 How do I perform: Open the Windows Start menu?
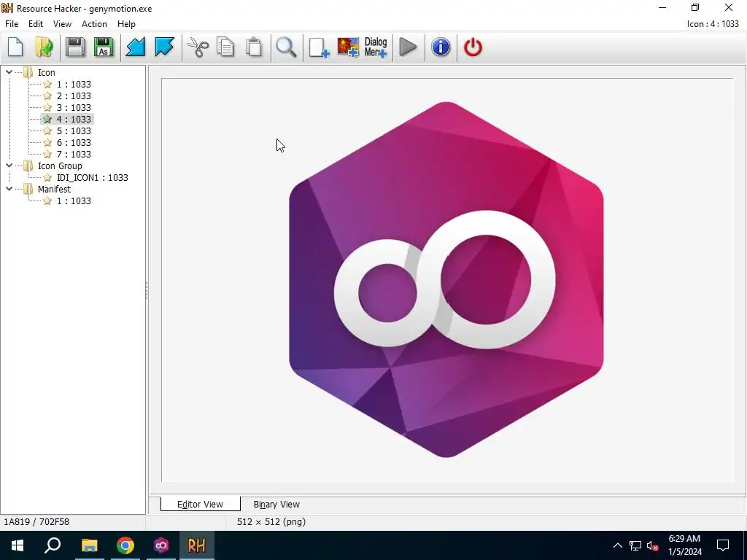(x=18, y=545)
